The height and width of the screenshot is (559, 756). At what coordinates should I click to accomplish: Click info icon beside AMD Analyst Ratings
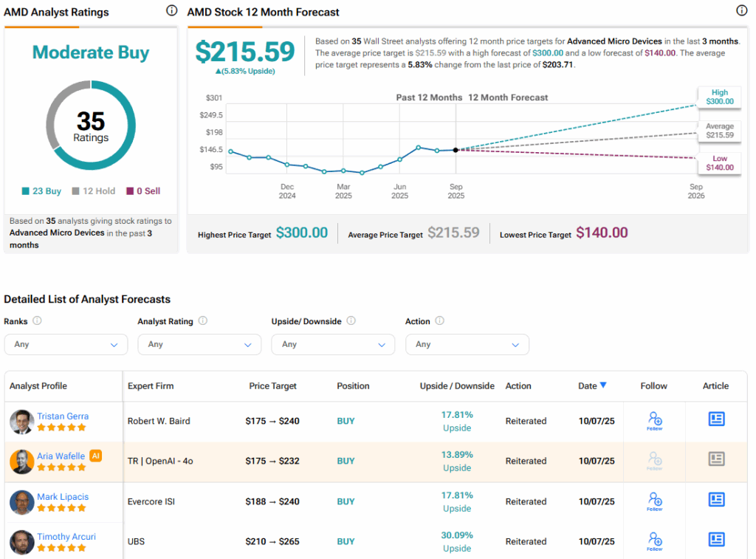[171, 11]
